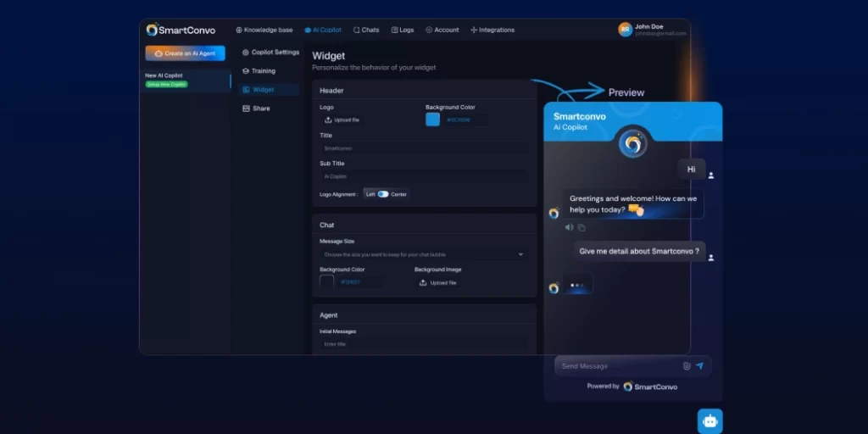The height and width of the screenshot is (434, 868).
Task: Click the shield icon in message box
Action: [687, 366]
